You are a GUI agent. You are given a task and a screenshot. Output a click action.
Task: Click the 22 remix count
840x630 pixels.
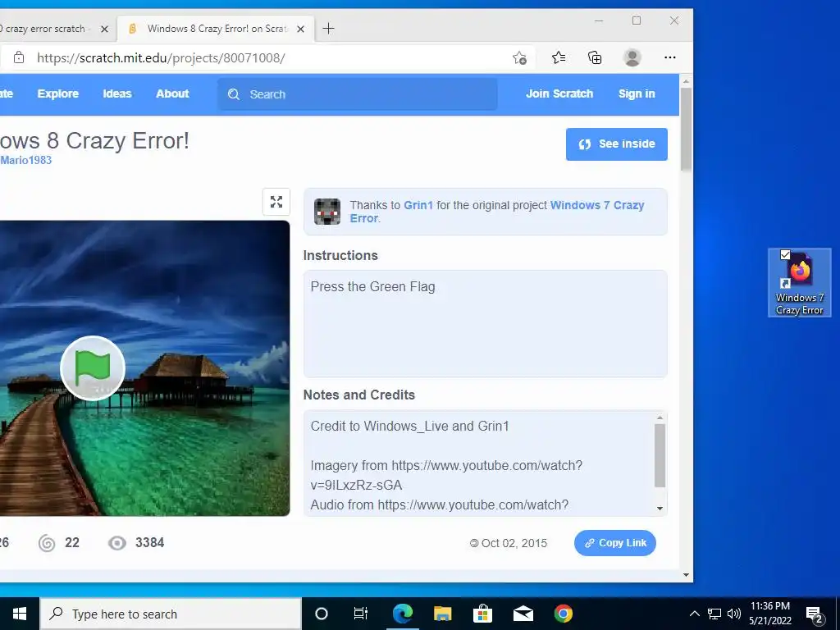click(x=72, y=543)
